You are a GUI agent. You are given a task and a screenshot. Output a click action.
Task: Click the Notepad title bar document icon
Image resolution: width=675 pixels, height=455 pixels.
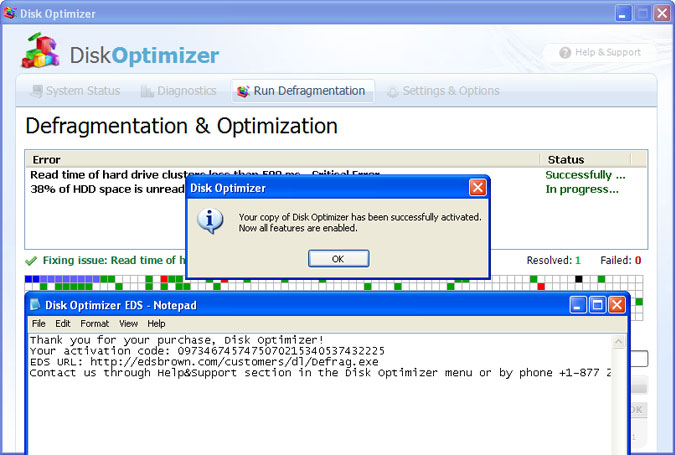pos(35,305)
